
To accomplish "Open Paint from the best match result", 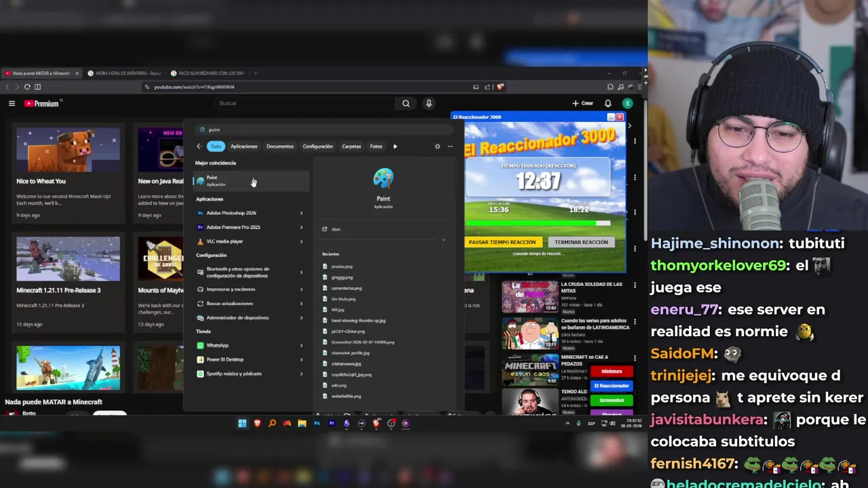I will click(251, 181).
